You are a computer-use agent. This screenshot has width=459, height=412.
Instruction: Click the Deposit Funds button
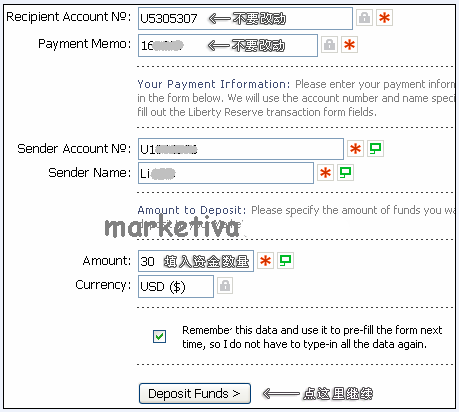pos(195,393)
